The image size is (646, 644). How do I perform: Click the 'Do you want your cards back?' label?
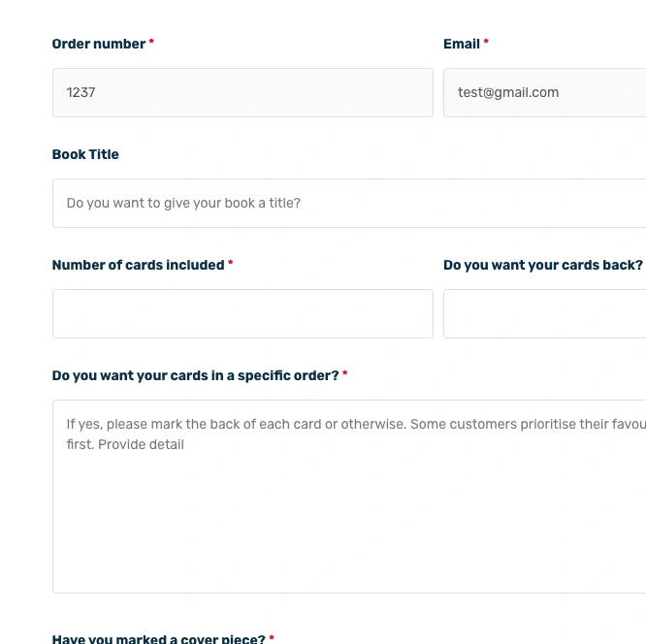click(543, 265)
